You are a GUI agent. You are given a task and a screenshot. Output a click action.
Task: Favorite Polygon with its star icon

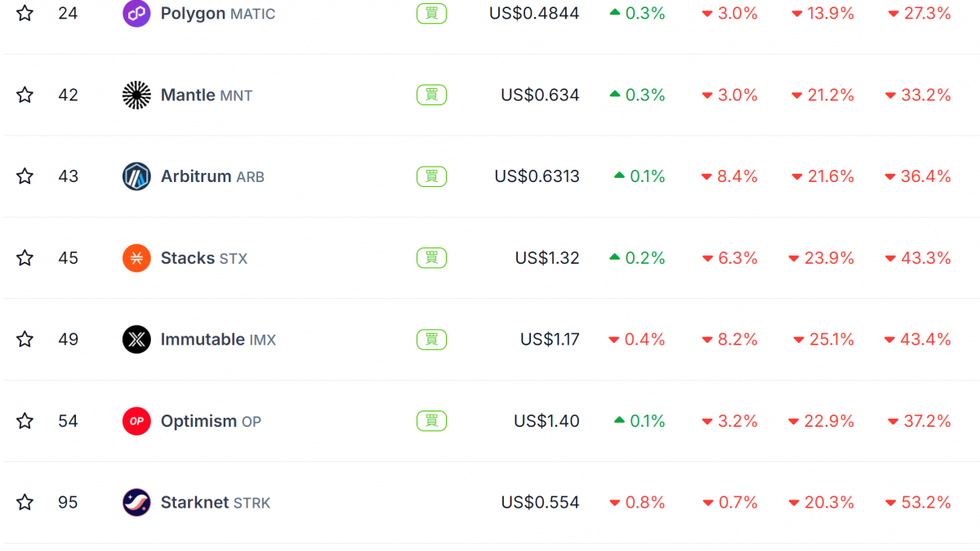click(x=25, y=13)
